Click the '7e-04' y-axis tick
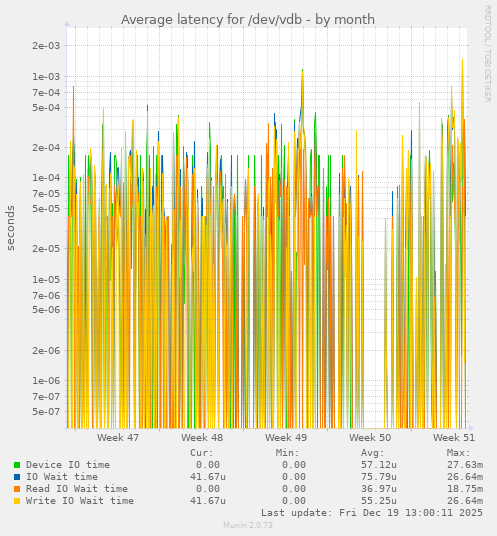The height and width of the screenshot is (536, 497). point(46,93)
